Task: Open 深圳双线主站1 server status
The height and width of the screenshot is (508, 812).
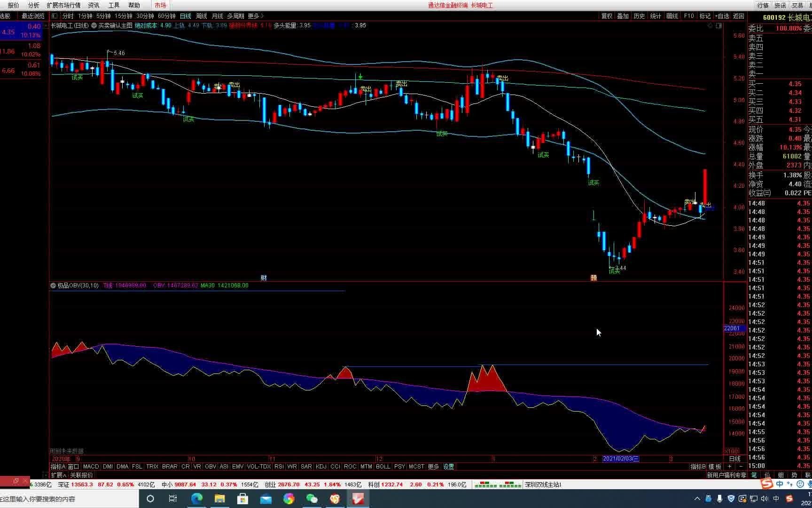Action: tap(543, 484)
